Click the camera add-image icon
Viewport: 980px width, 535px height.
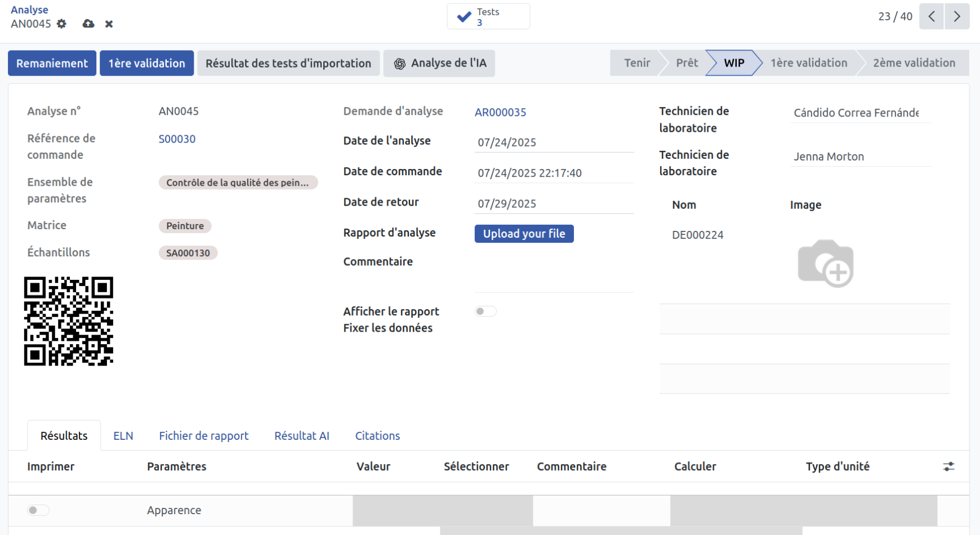point(826,264)
